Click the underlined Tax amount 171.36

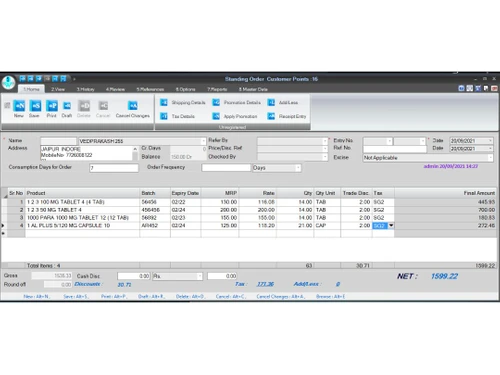(265, 284)
